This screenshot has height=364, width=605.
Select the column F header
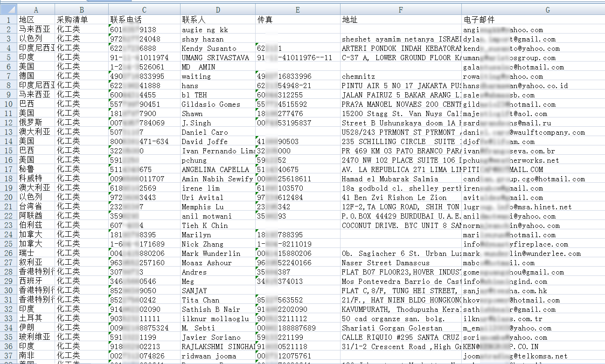point(401,10)
